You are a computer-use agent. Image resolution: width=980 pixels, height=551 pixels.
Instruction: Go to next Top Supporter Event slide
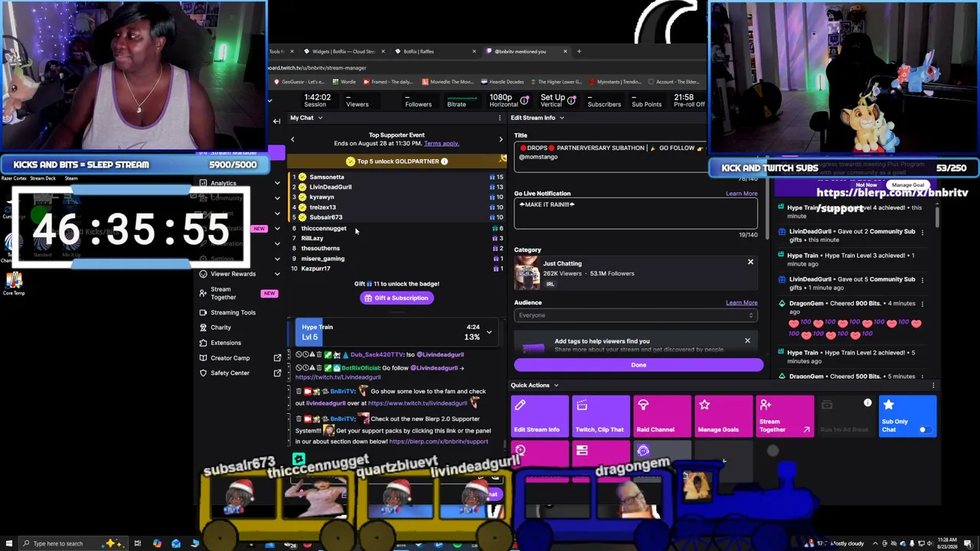501,139
